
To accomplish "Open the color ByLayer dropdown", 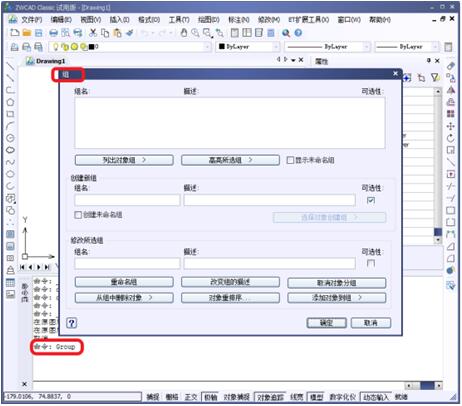I will coord(276,47).
